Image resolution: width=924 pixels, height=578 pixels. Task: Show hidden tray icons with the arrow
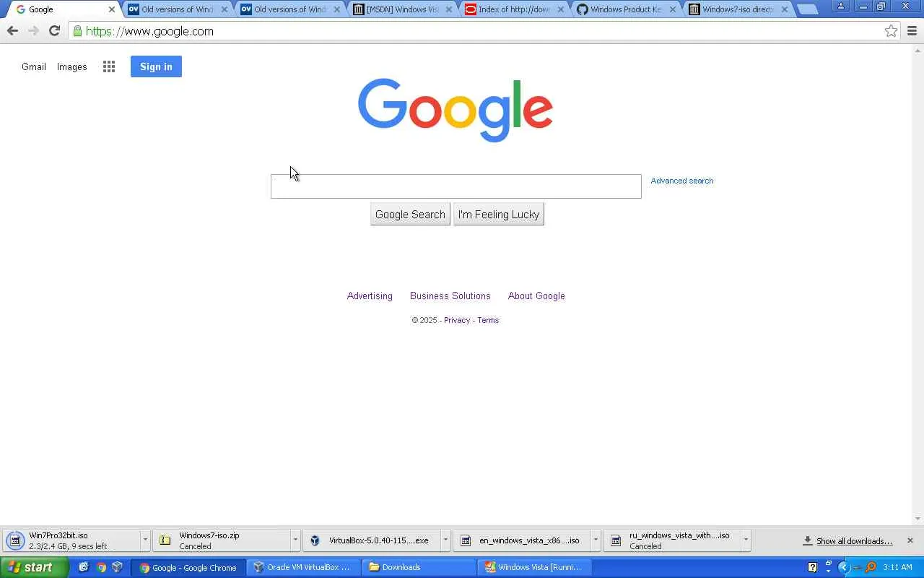pyautogui.click(x=842, y=567)
